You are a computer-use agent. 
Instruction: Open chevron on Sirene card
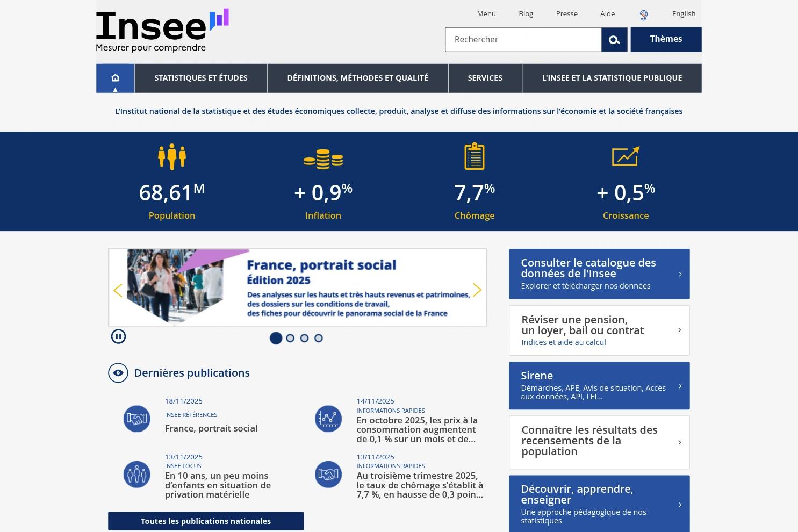click(680, 386)
